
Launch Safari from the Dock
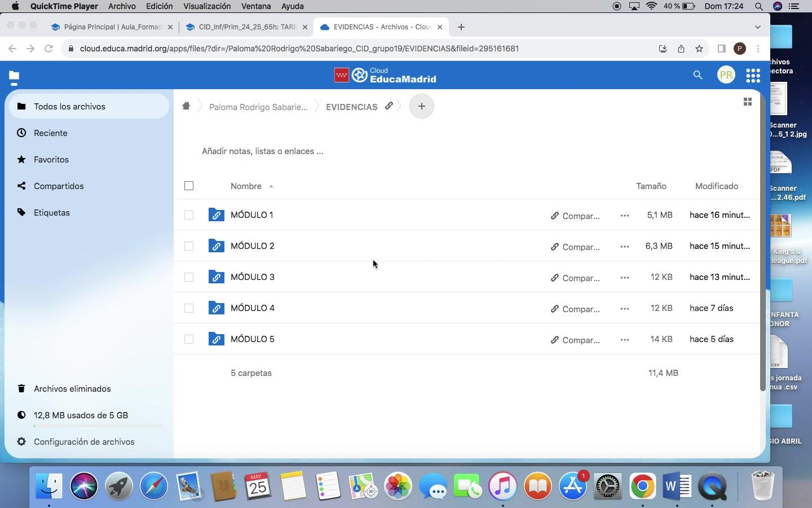[x=154, y=486]
